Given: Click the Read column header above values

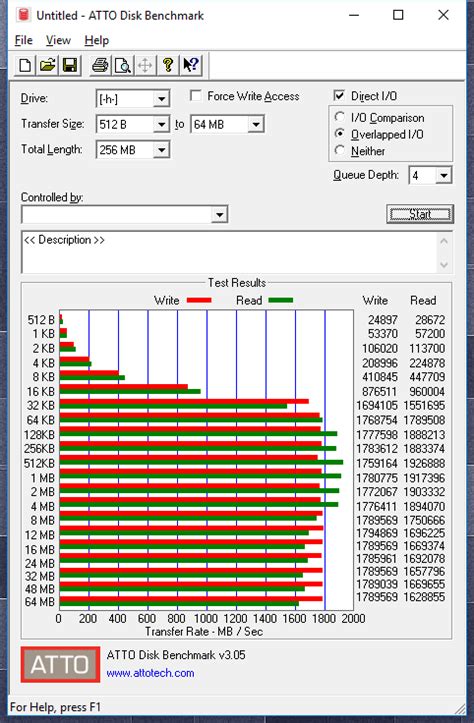Looking at the screenshot, I should (x=423, y=301).
